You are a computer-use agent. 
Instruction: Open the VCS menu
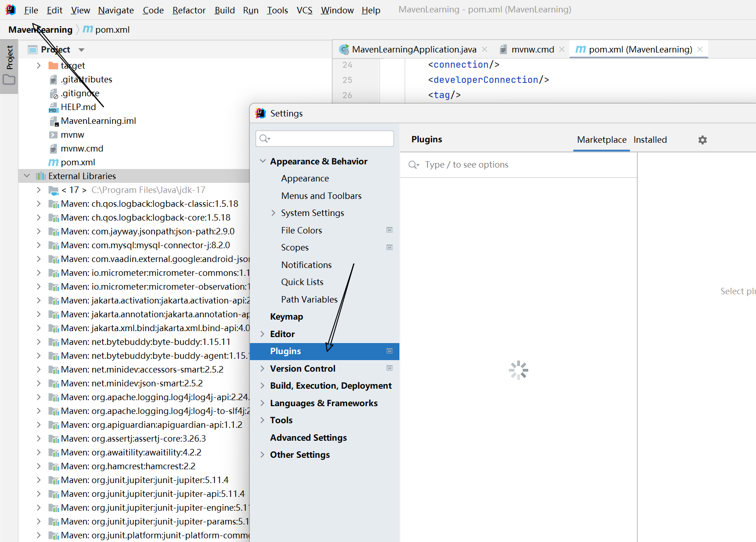tap(304, 10)
